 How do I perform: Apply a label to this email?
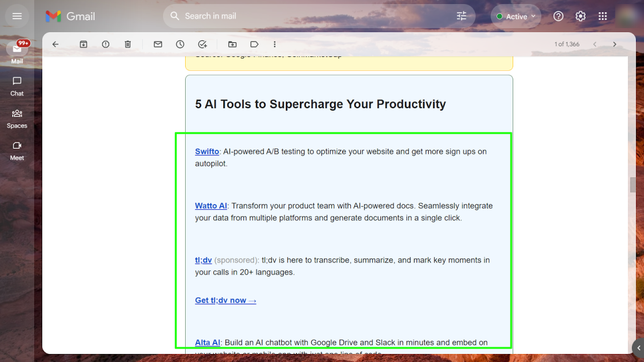coord(254,44)
